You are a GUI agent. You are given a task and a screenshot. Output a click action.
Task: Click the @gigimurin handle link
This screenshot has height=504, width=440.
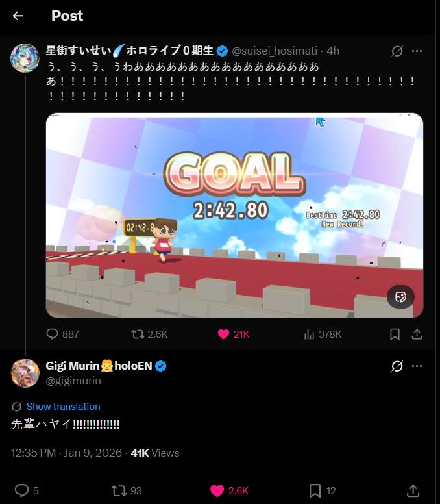(x=73, y=381)
